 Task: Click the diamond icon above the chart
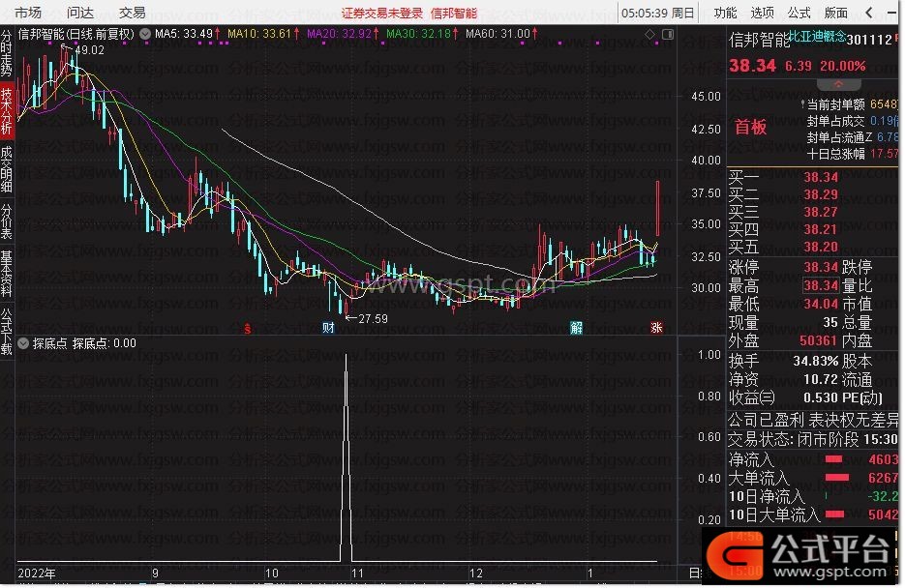point(649,35)
